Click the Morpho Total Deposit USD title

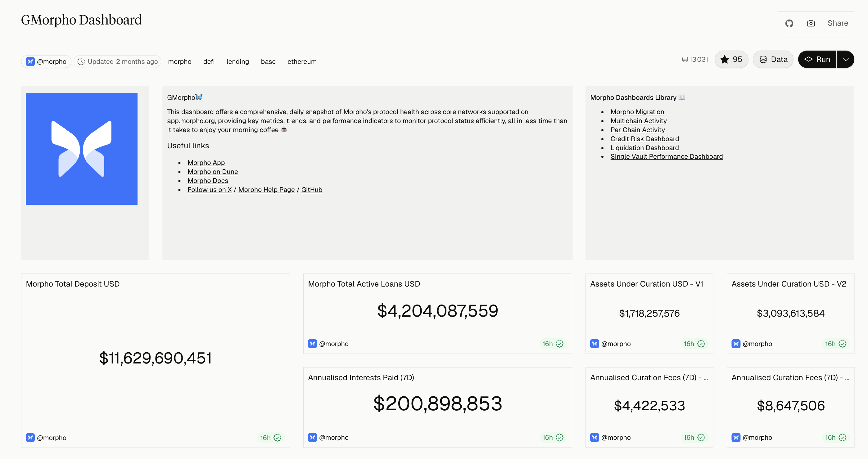tap(73, 284)
